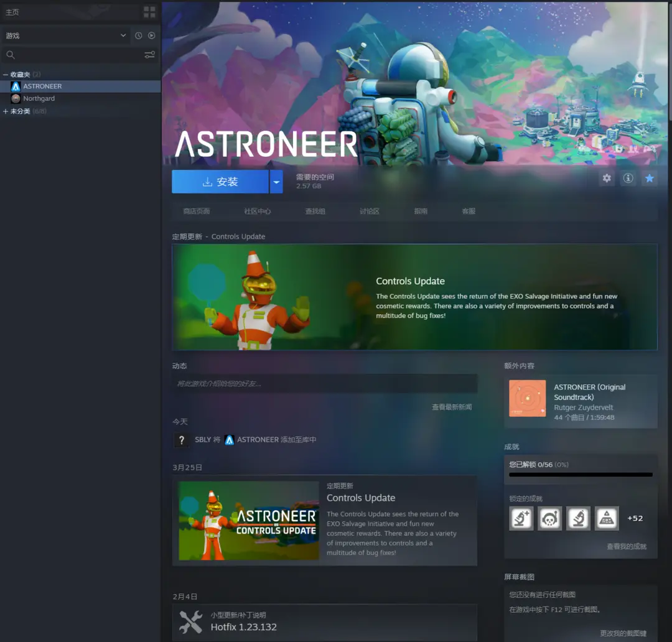Open the Controls Update featured banner
Viewport: 672px width, 642px height.
(415, 297)
